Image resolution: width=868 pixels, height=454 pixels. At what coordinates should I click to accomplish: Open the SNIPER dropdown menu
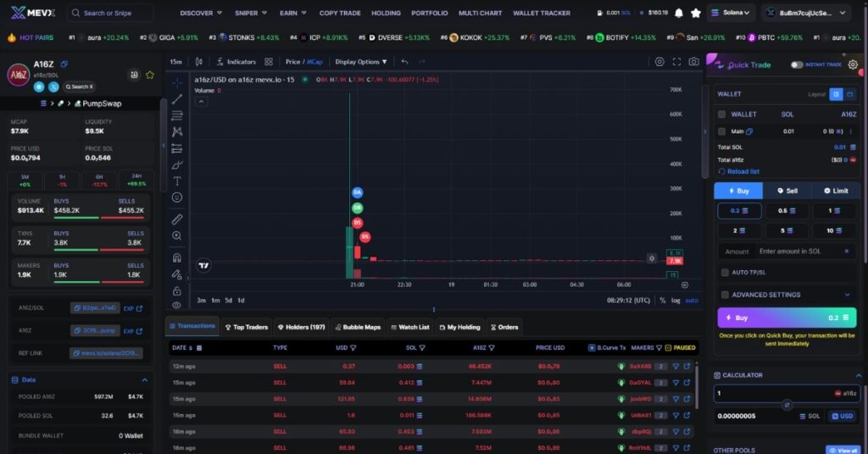pyautogui.click(x=251, y=13)
